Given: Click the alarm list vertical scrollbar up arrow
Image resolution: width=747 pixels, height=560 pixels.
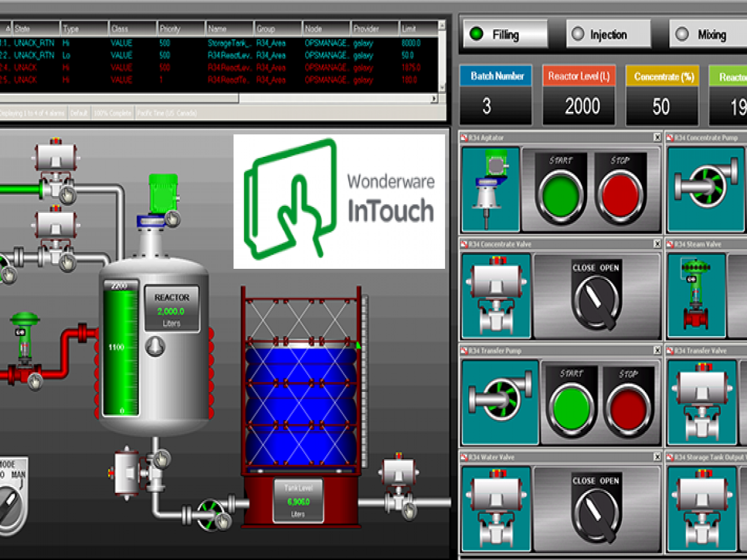Looking at the screenshot, I should (441, 26).
